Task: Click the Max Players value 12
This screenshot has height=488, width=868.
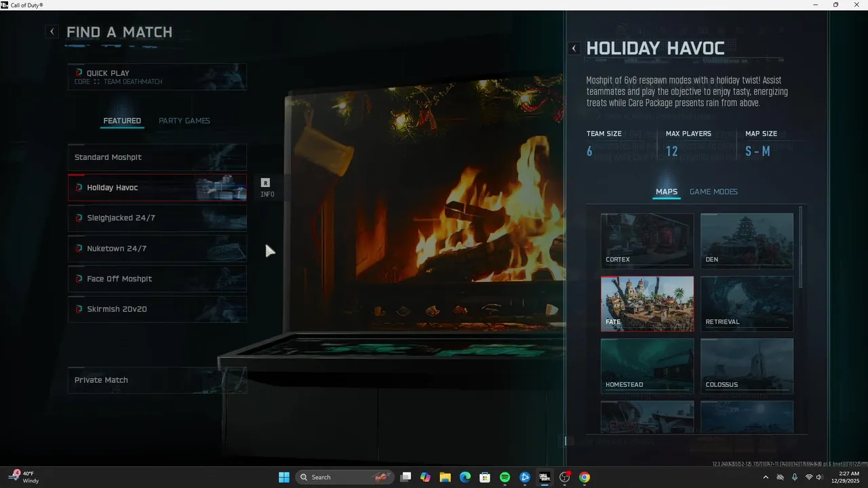Action: 672,151
